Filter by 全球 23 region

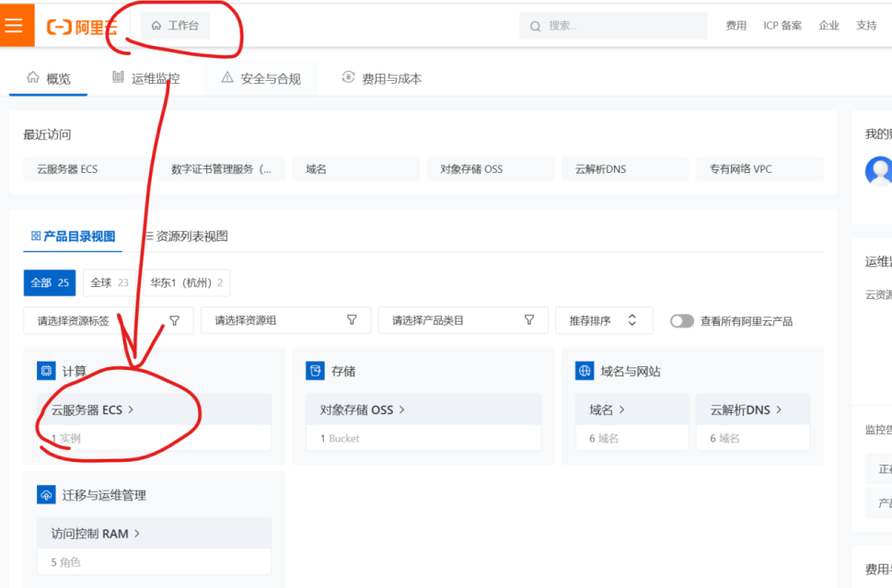point(110,282)
